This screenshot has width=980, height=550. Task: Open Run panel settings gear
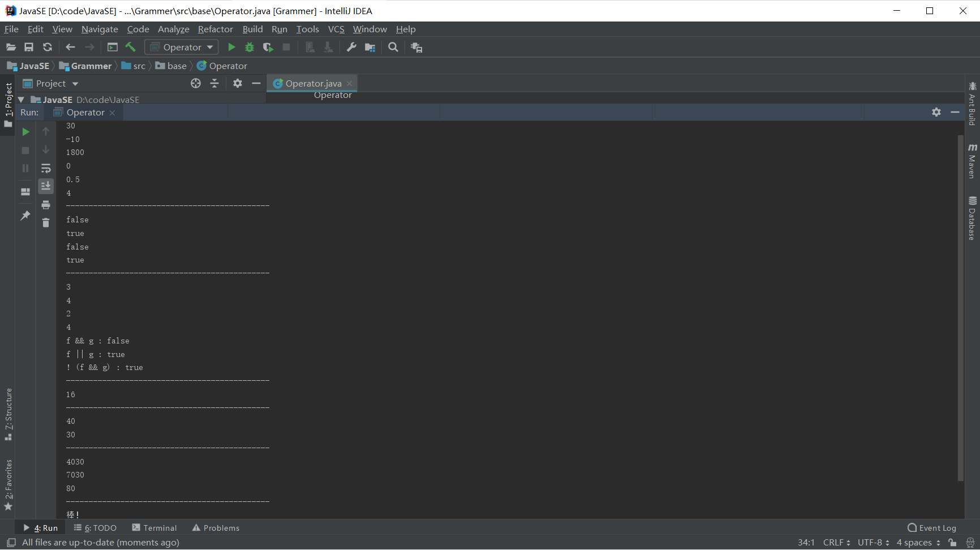tap(936, 113)
